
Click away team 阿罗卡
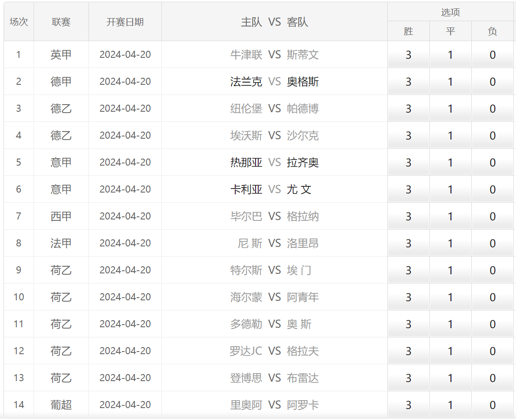(303, 405)
